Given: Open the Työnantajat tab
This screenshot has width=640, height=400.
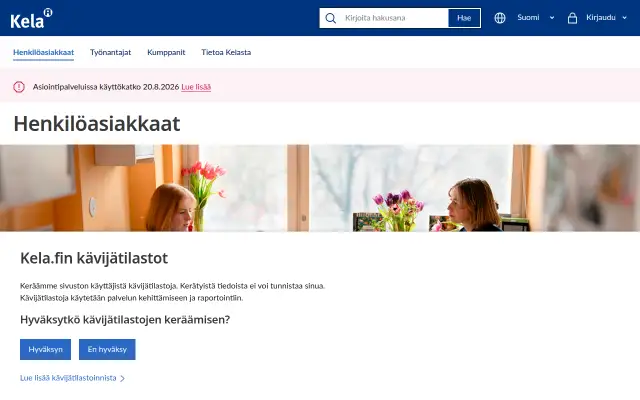Looking at the screenshot, I should point(111,52).
